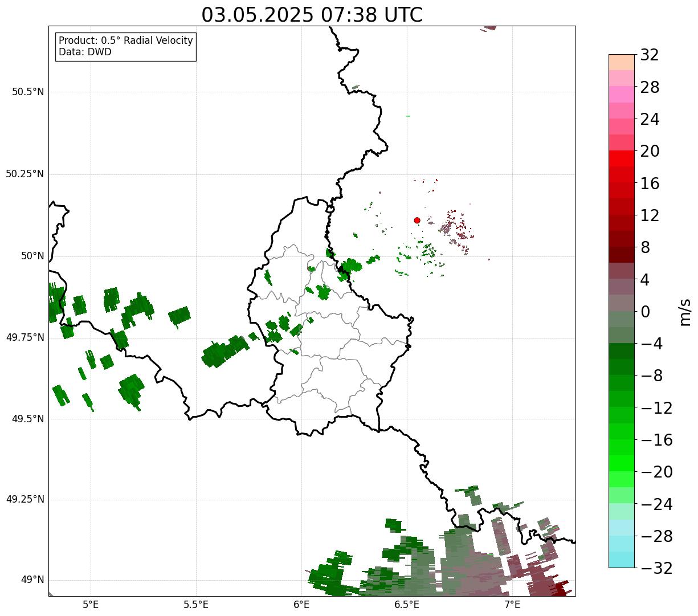Click the colorbar 16 tick label
Viewport: 698px width, 616px height.
coord(650,183)
